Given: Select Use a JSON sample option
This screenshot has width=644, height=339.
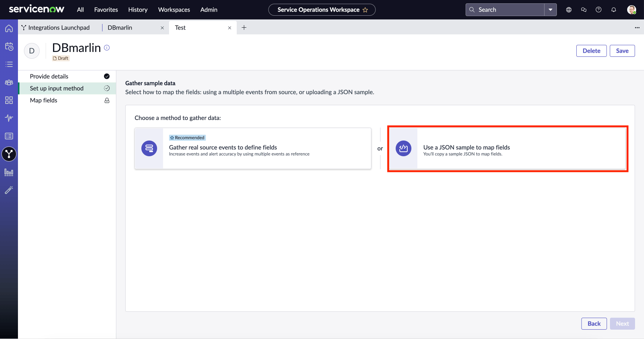Looking at the screenshot, I should (507, 148).
